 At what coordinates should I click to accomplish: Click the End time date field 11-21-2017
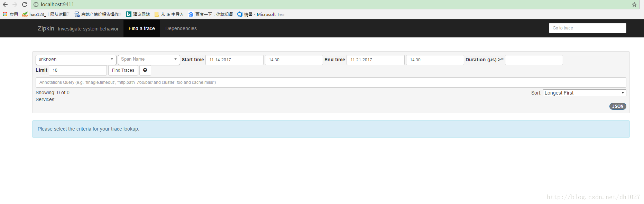point(376,60)
